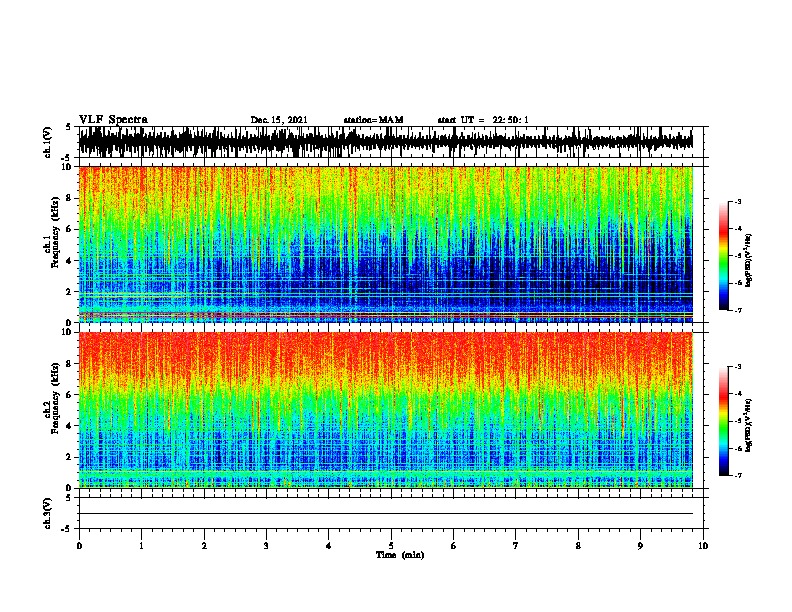Click time axis tick label "5"
The width and height of the screenshot is (792, 612).
(391, 546)
